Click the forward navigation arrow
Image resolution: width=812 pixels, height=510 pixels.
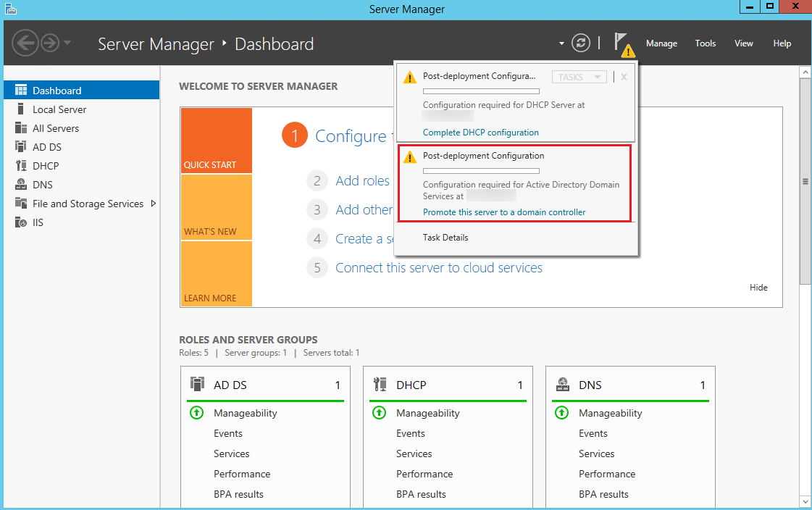pyautogui.click(x=50, y=43)
